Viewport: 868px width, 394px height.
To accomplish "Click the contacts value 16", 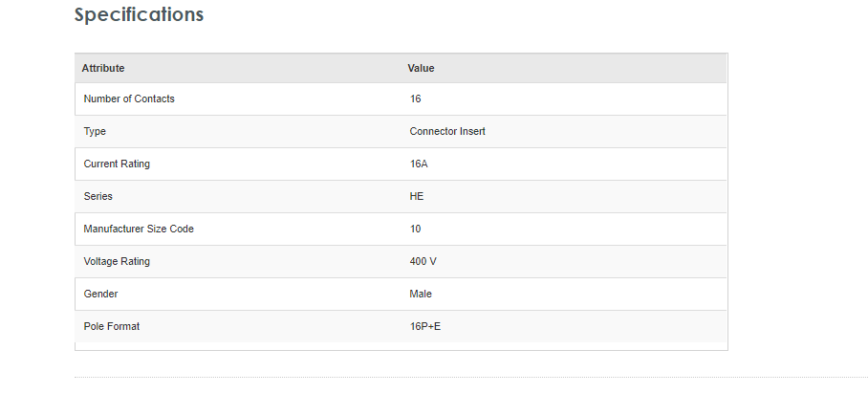I will click(x=415, y=98).
